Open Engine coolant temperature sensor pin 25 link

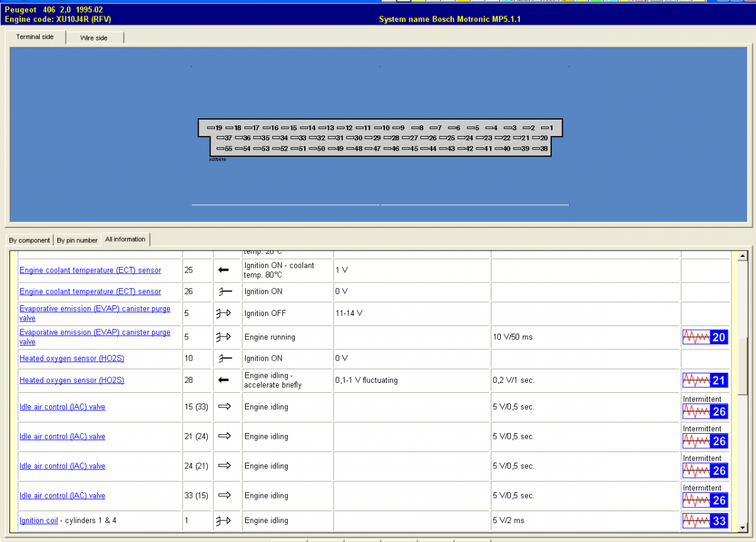point(90,270)
